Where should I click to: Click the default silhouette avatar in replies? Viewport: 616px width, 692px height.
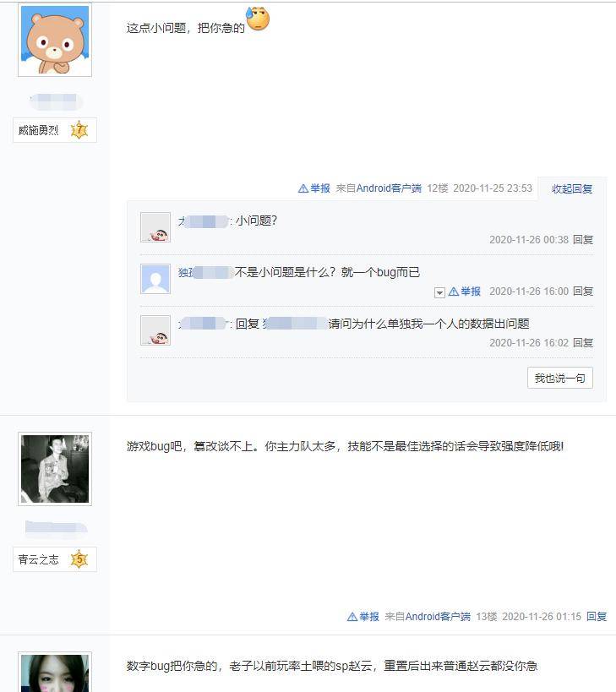(x=155, y=279)
